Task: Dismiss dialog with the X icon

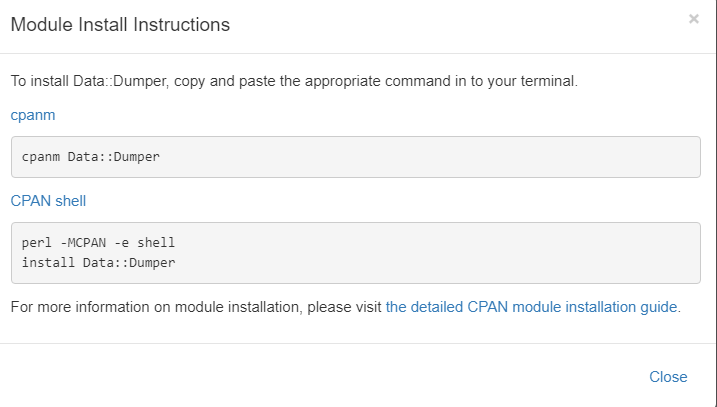Action: pos(694,19)
